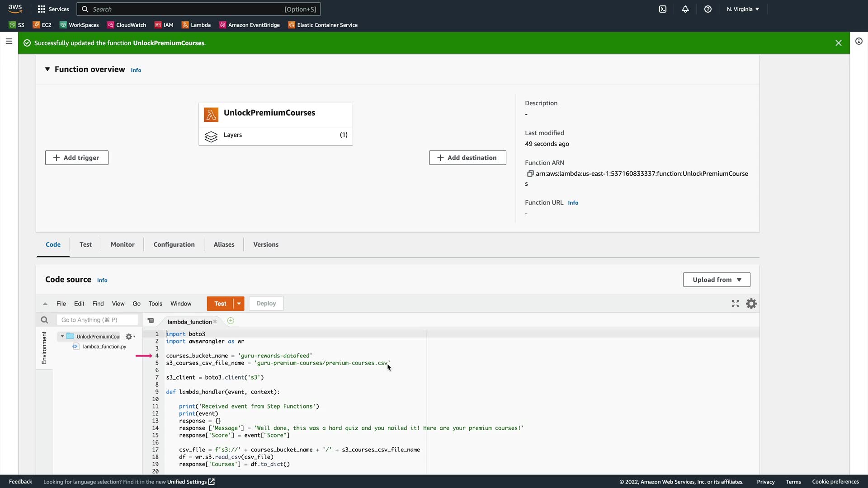Open the N. Virginia region selector
Screen dimensions: 868x488
743,9
